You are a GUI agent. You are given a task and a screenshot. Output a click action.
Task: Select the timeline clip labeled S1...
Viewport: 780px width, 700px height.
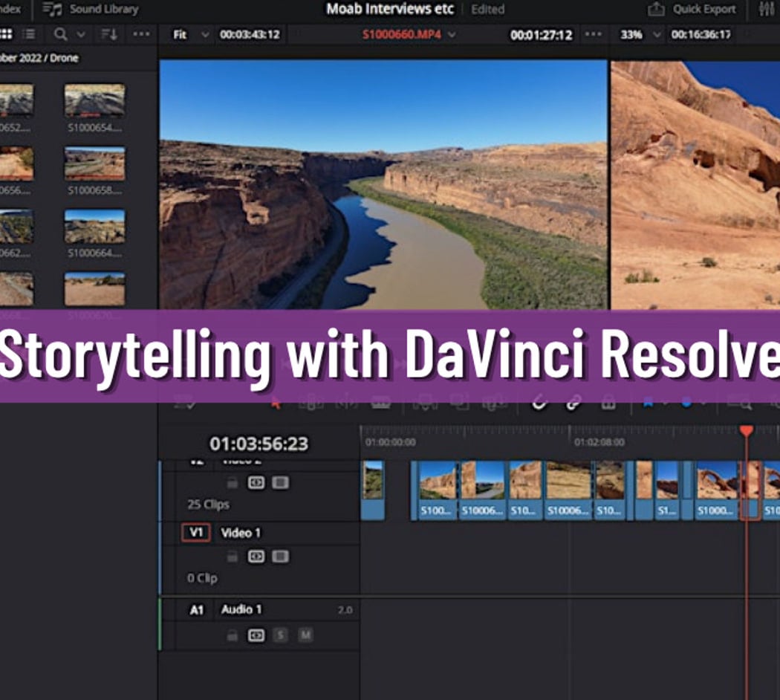click(666, 490)
